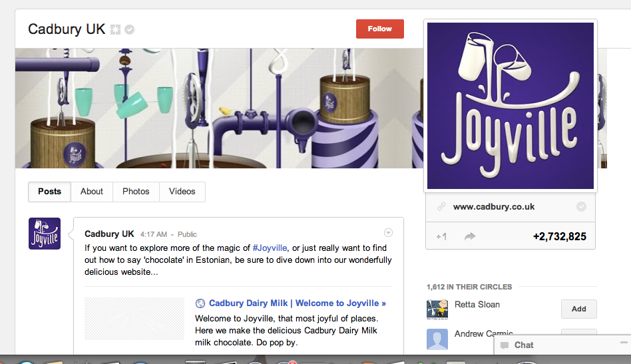Image resolution: width=631 pixels, height=364 pixels.
Task: Click the globe icon beside the Joyville link
Action: coord(200,303)
